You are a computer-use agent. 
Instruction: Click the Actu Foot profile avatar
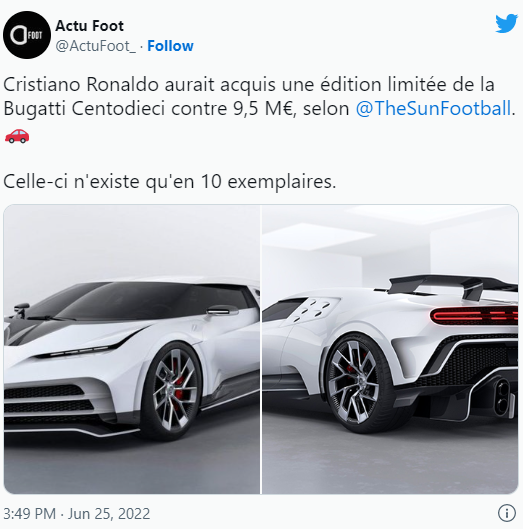[27, 35]
